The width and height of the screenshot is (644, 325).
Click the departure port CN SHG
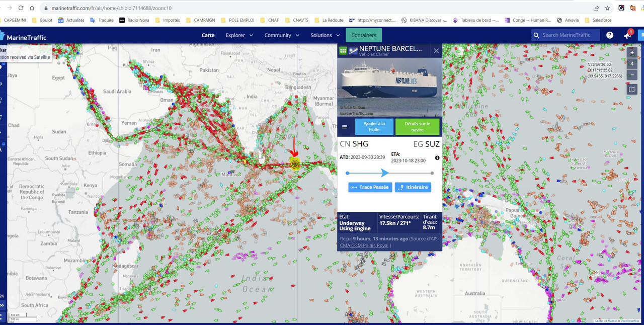(354, 144)
